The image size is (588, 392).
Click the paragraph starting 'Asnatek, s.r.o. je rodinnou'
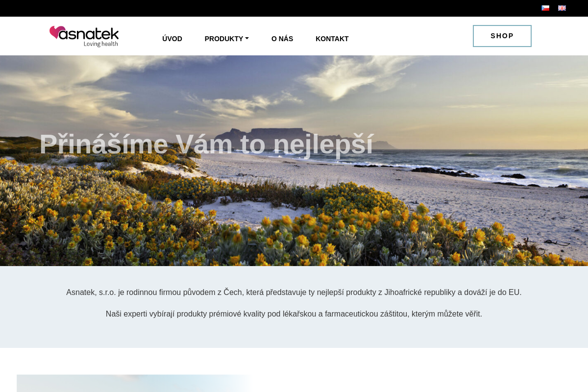click(x=294, y=293)
